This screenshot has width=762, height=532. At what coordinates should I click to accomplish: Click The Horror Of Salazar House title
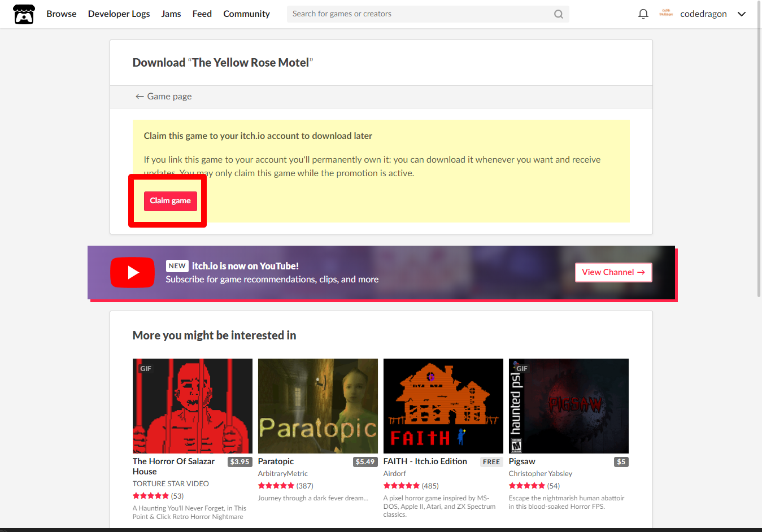click(x=174, y=466)
